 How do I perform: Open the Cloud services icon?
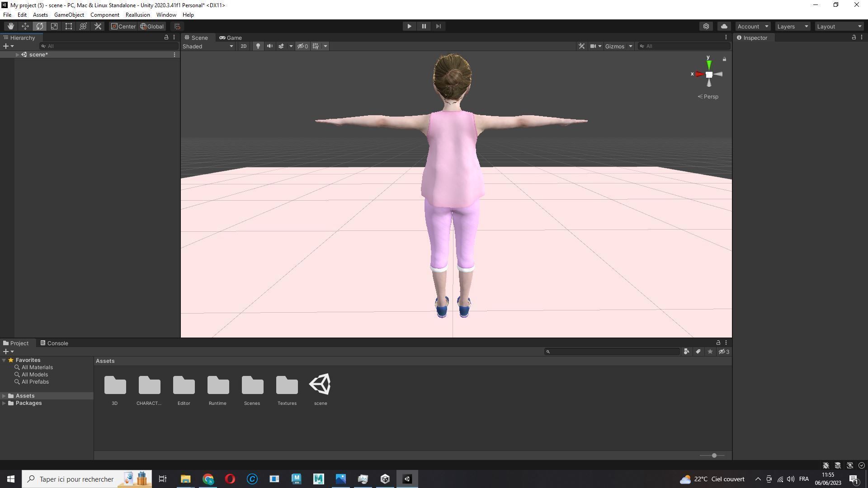724,26
